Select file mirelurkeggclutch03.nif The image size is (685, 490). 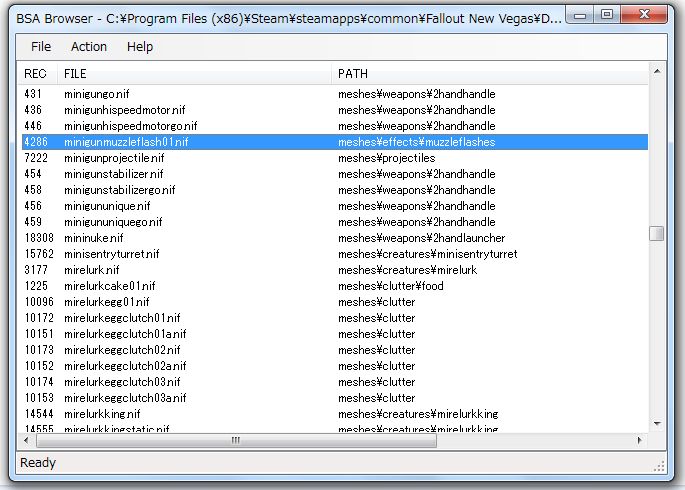[x=122, y=382]
